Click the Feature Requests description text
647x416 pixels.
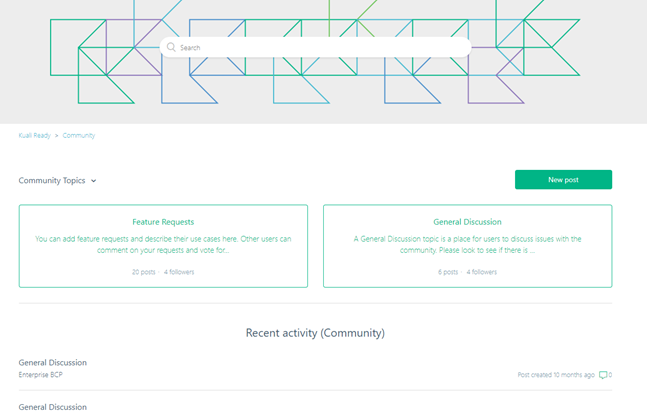tap(163, 244)
